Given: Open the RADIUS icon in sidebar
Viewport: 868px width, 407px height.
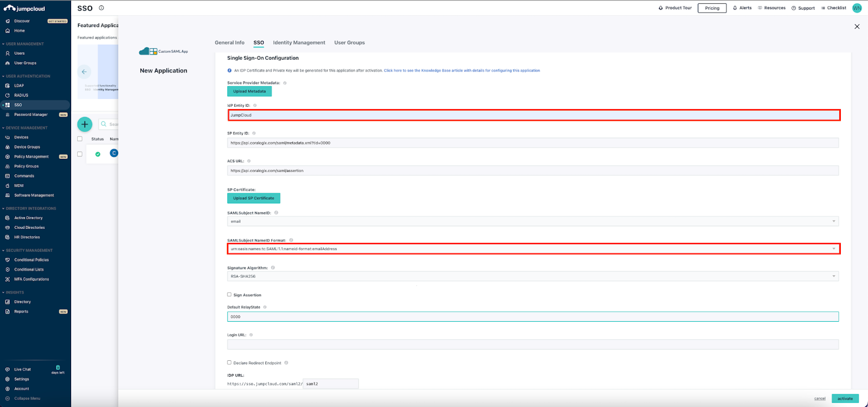Looking at the screenshot, I should coord(8,96).
